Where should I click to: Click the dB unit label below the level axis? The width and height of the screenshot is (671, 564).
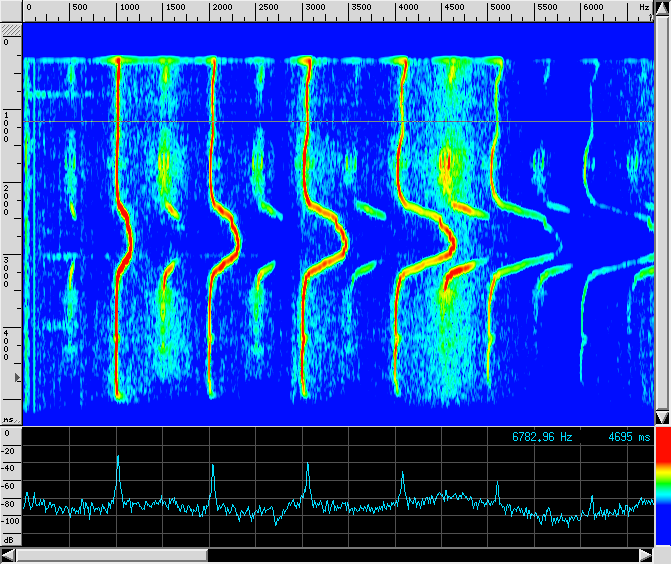8,539
